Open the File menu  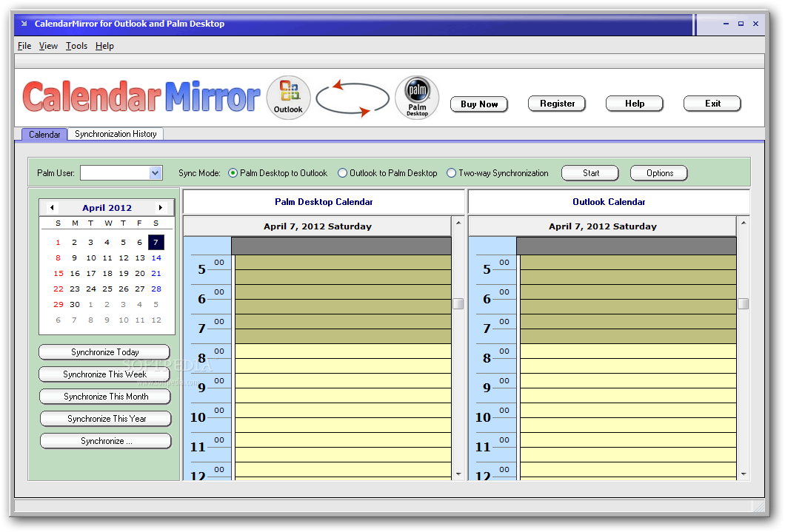coord(24,45)
